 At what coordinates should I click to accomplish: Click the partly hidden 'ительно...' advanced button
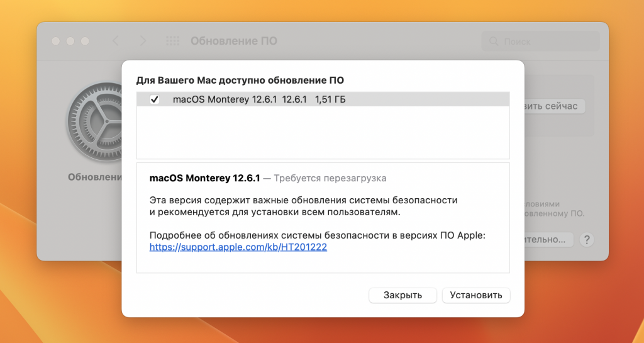click(x=548, y=240)
